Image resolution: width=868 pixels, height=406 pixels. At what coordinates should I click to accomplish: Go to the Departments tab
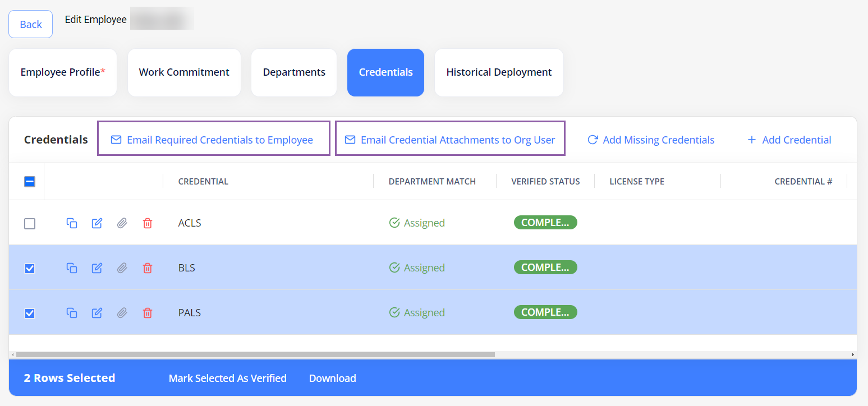pos(294,72)
